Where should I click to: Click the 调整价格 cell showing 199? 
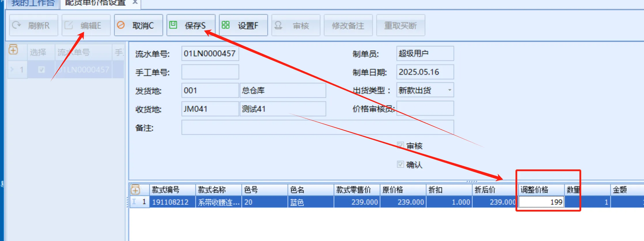[x=541, y=202]
